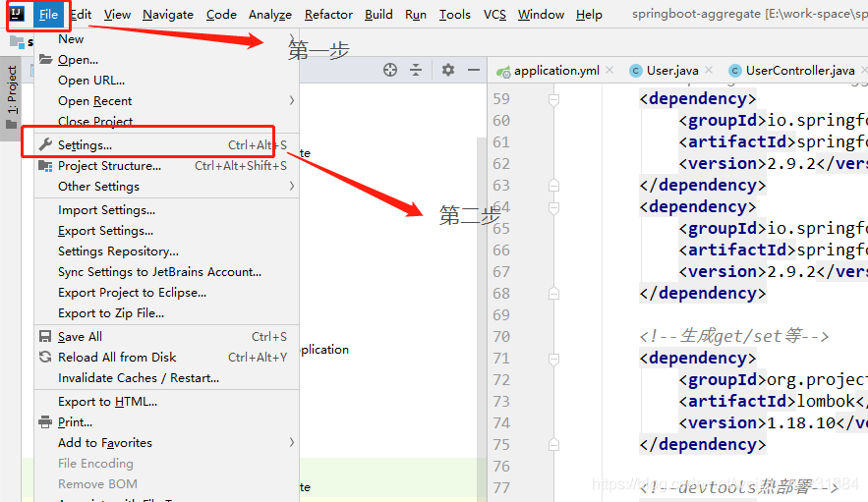Viewport: 868px width, 502px height.
Task: Close the application.yml tab
Action: point(609,70)
